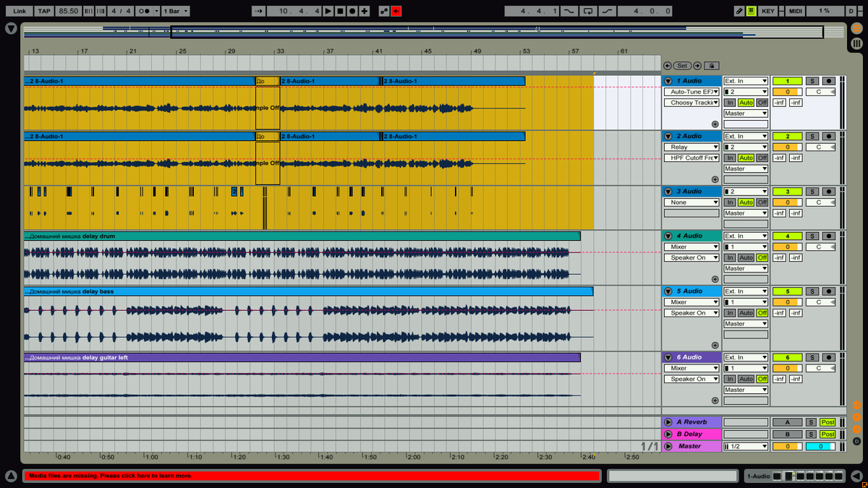Jump to previous locator arrow

[668, 66]
